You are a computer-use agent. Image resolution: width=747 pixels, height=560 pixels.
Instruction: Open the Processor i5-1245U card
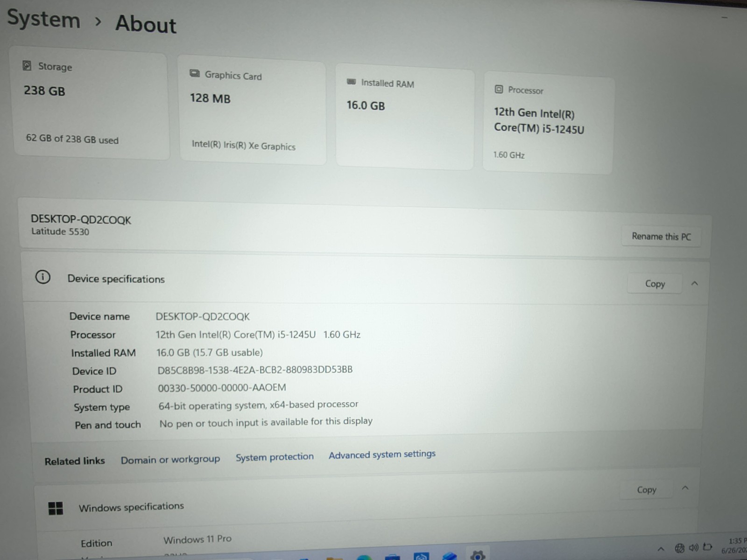click(548, 122)
